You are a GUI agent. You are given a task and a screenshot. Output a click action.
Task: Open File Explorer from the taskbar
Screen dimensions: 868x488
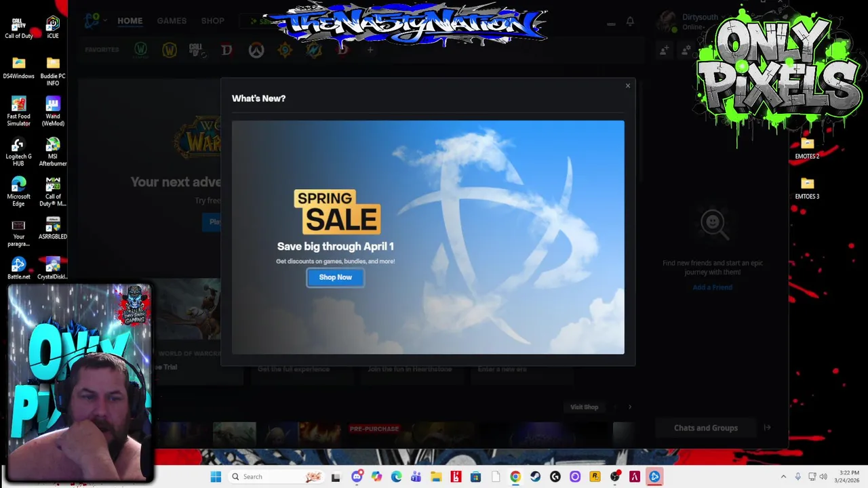[436, 476]
